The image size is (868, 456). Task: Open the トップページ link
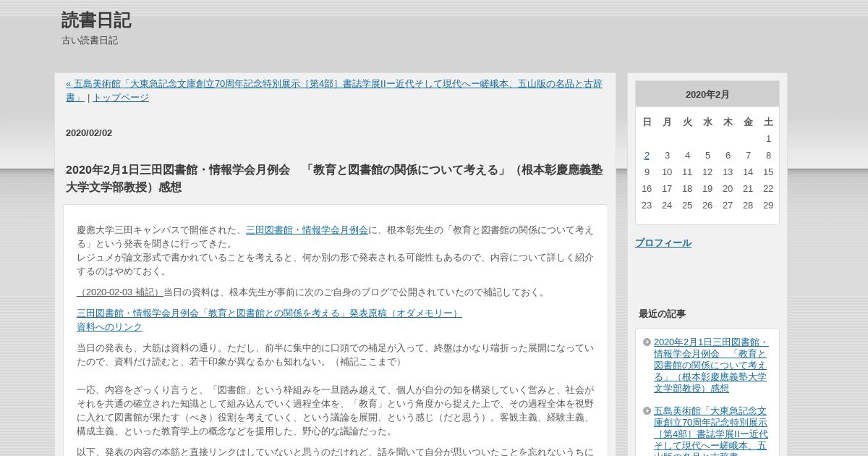(121, 98)
